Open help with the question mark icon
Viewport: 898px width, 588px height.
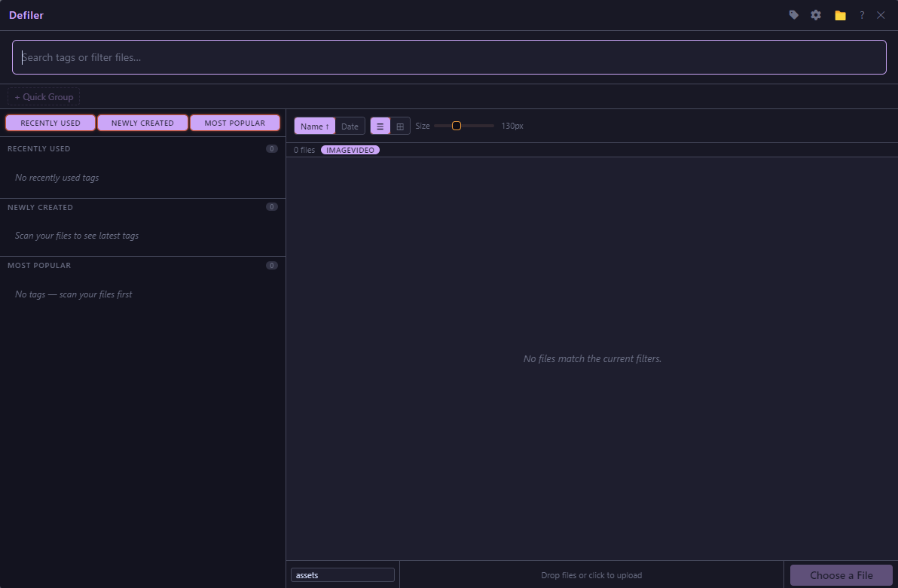pos(862,15)
